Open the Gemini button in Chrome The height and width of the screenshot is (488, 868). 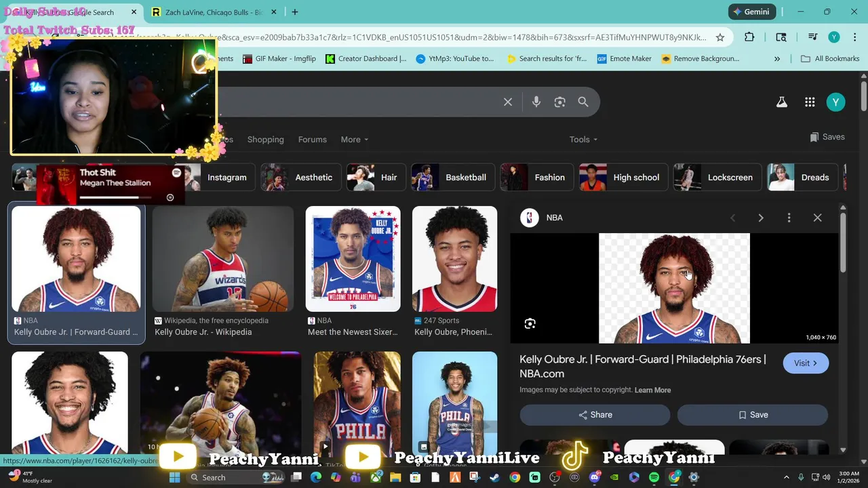[751, 12]
